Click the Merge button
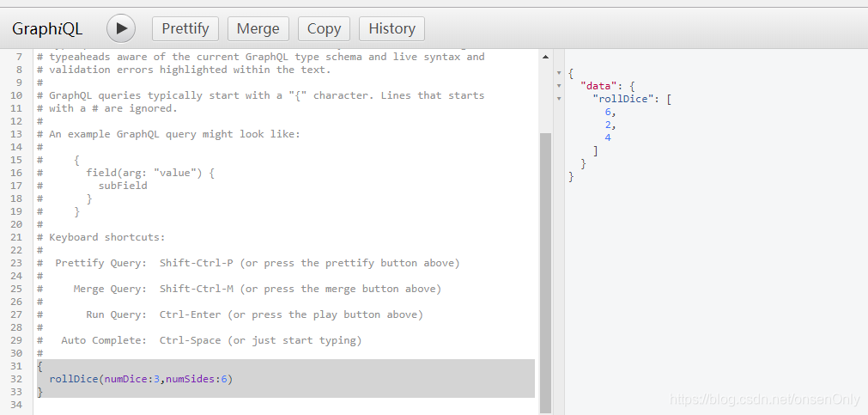 point(258,29)
